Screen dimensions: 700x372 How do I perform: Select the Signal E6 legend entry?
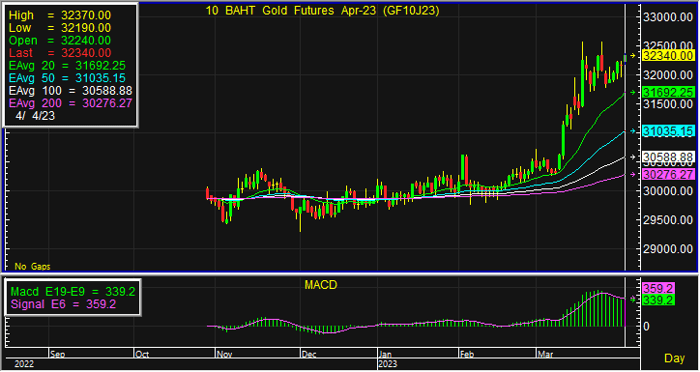tap(63, 304)
